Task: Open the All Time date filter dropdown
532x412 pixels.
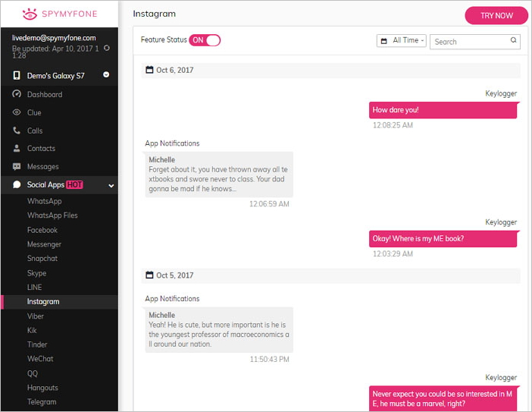Action: (x=402, y=41)
